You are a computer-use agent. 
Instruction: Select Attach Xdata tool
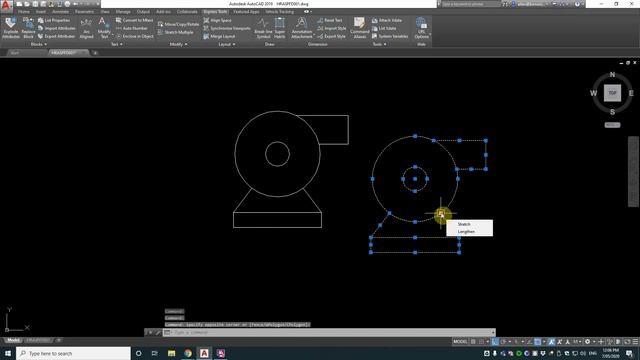point(387,20)
